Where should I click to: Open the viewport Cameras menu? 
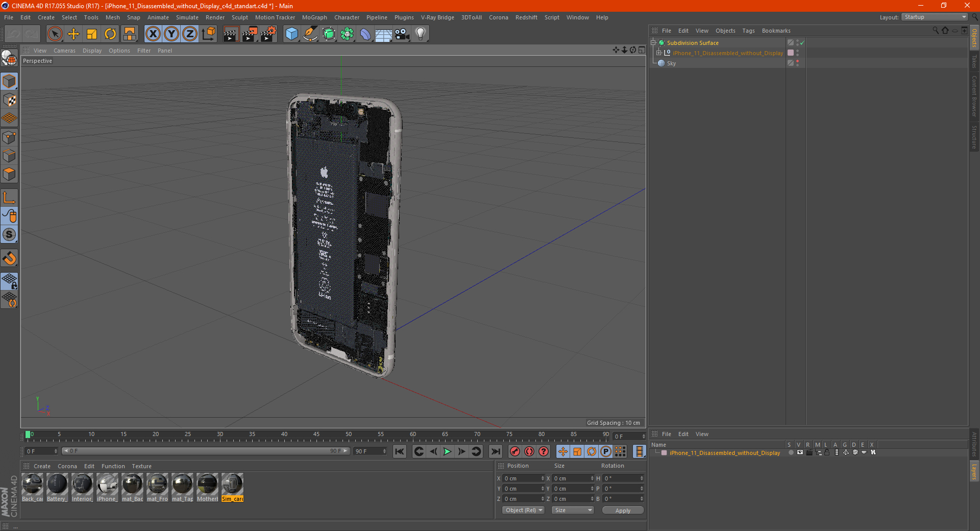coord(64,51)
